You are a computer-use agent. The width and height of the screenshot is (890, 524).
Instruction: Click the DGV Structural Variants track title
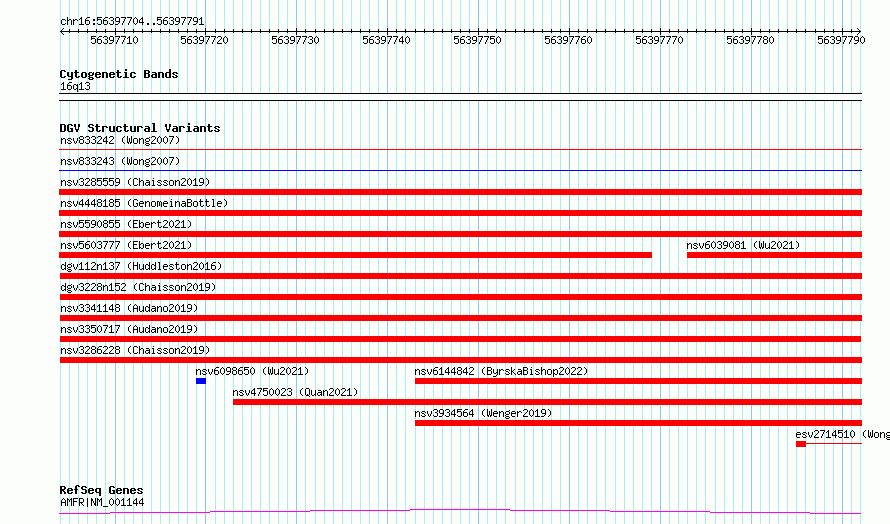140,128
